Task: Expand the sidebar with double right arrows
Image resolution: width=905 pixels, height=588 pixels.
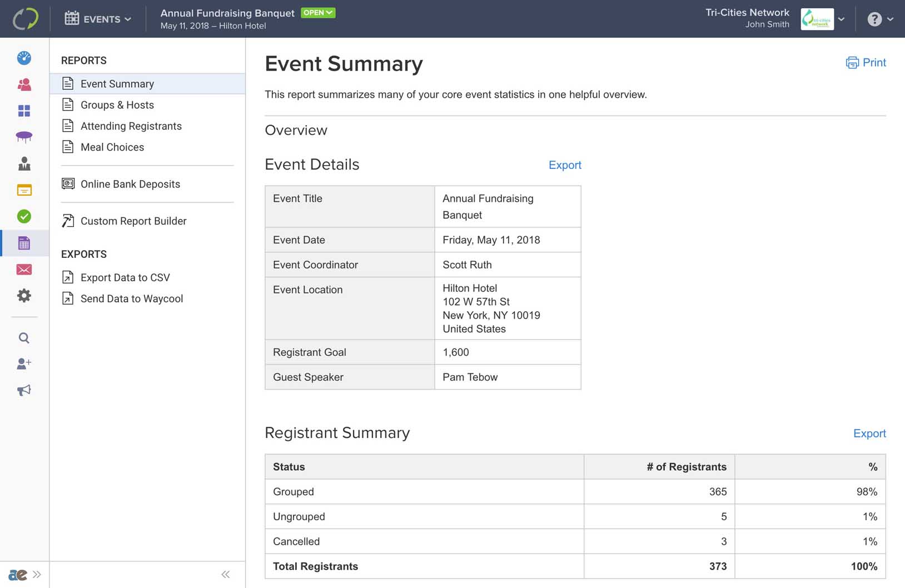Action: [37, 575]
